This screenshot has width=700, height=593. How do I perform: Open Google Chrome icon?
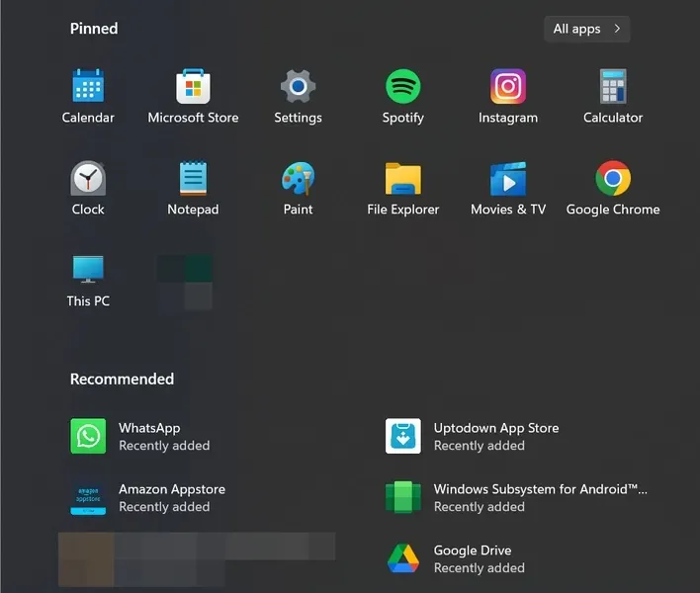tap(613, 178)
